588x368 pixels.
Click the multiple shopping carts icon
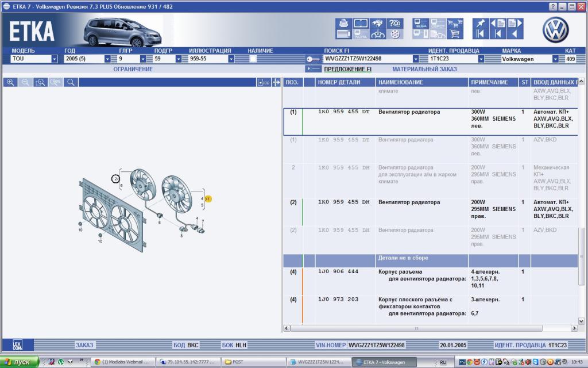pos(455,23)
